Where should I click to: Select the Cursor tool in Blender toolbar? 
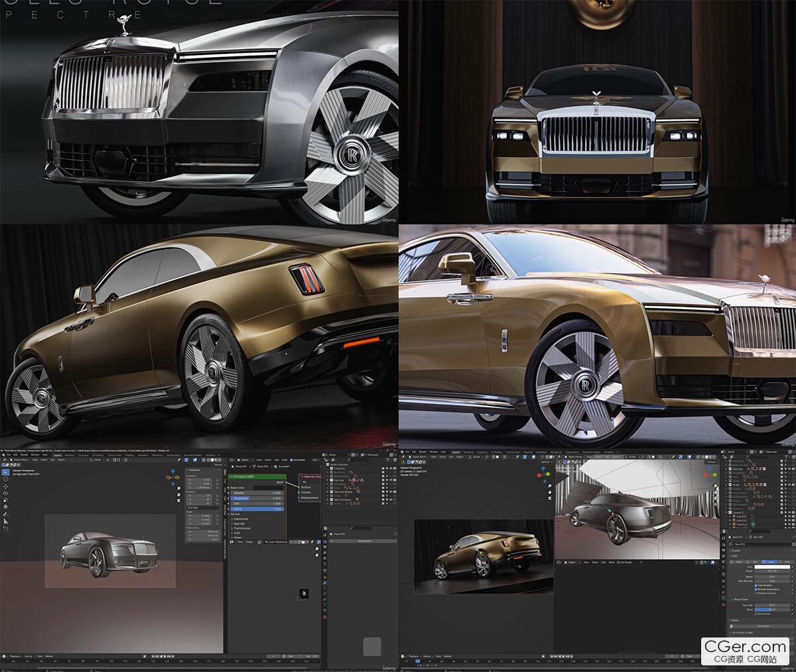pyautogui.click(x=5, y=479)
